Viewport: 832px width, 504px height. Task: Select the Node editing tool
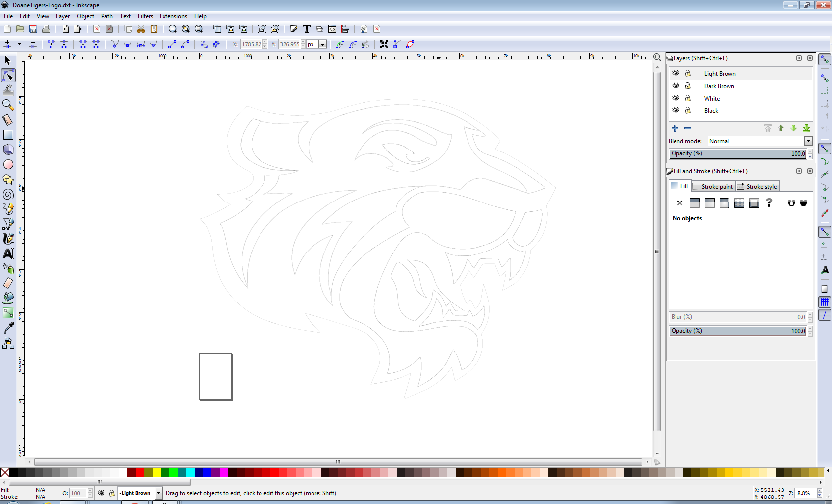pyautogui.click(x=8, y=75)
